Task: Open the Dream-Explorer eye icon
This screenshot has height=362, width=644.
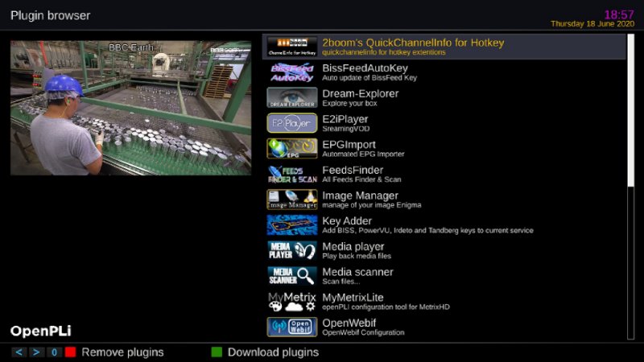Action: 292,97
